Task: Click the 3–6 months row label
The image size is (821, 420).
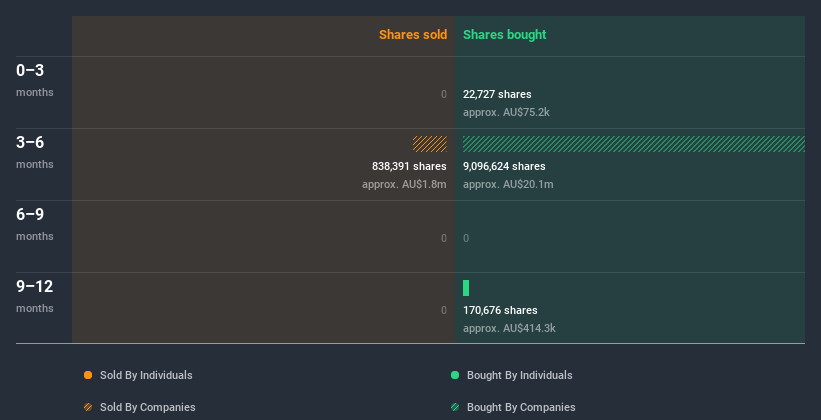Action: [35, 152]
